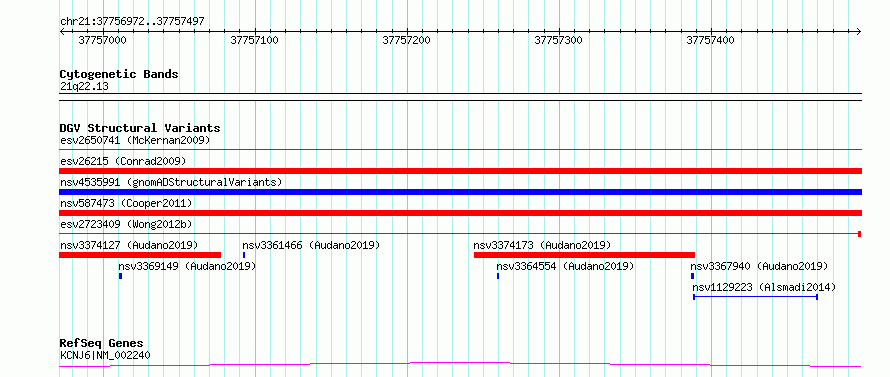
Task: Select the 21q22.13 band label
Action: pos(84,87)
